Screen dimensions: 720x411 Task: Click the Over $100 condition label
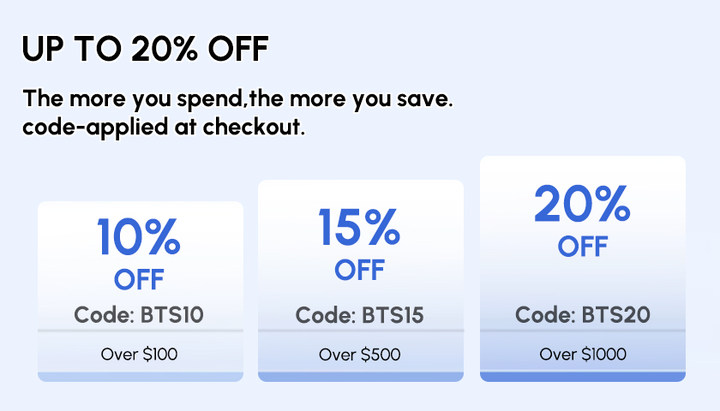coord(139,354)
